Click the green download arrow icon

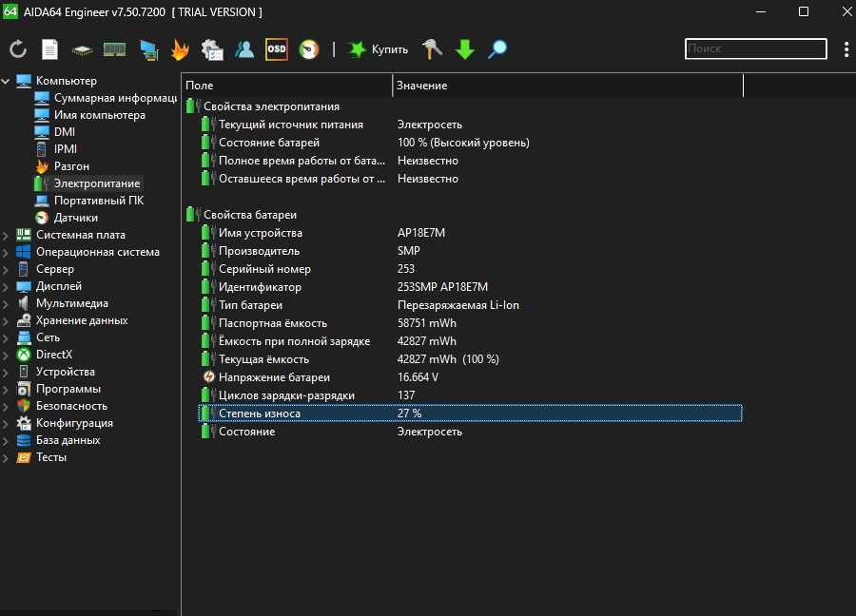point(465,49)
